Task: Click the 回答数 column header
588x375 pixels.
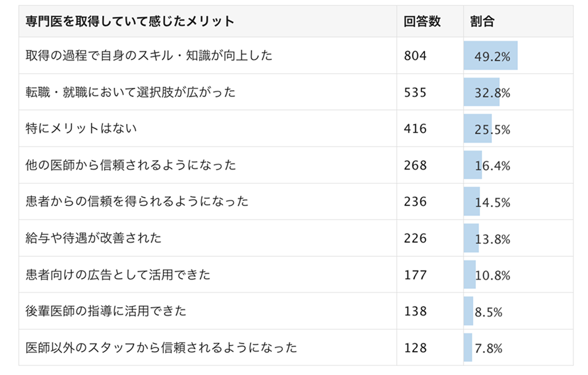Action: click(422, 22)
